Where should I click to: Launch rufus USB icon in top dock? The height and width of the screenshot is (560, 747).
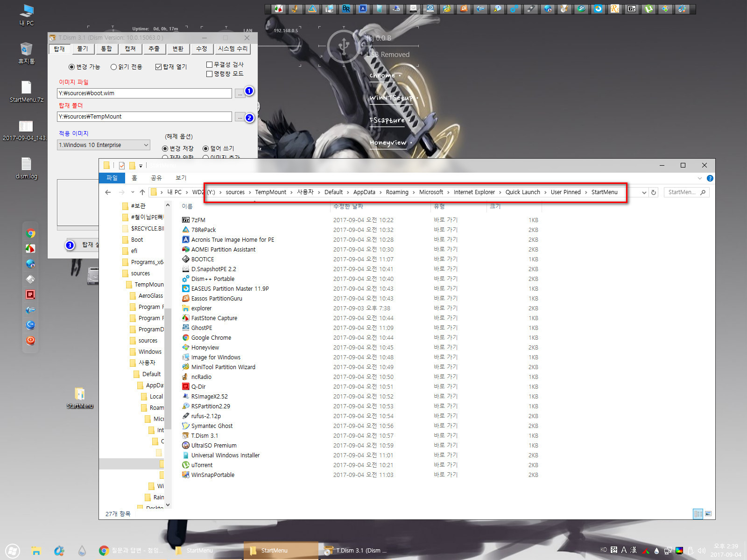531,9
